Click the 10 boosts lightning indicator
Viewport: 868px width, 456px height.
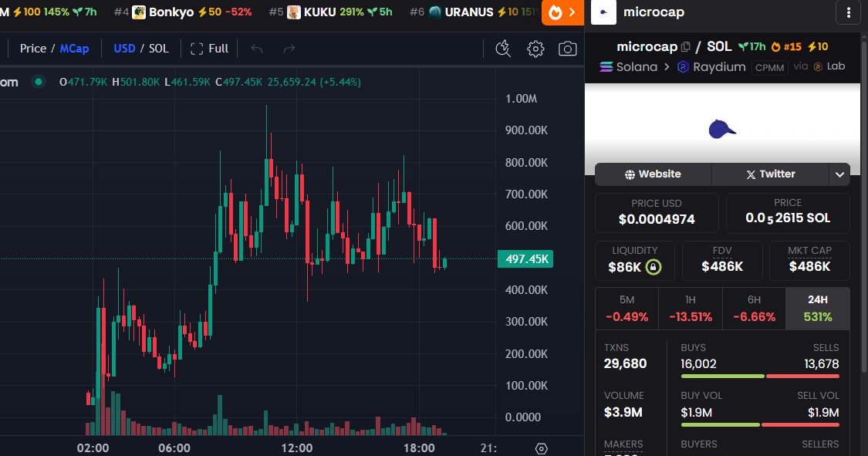pyautogui.click(x=818, y=47)
